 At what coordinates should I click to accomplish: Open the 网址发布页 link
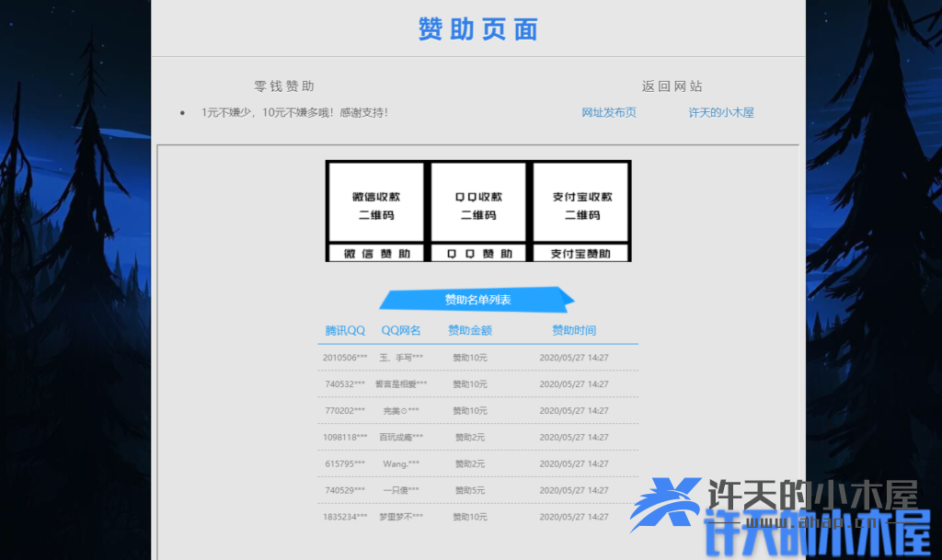tap(609, 113)
